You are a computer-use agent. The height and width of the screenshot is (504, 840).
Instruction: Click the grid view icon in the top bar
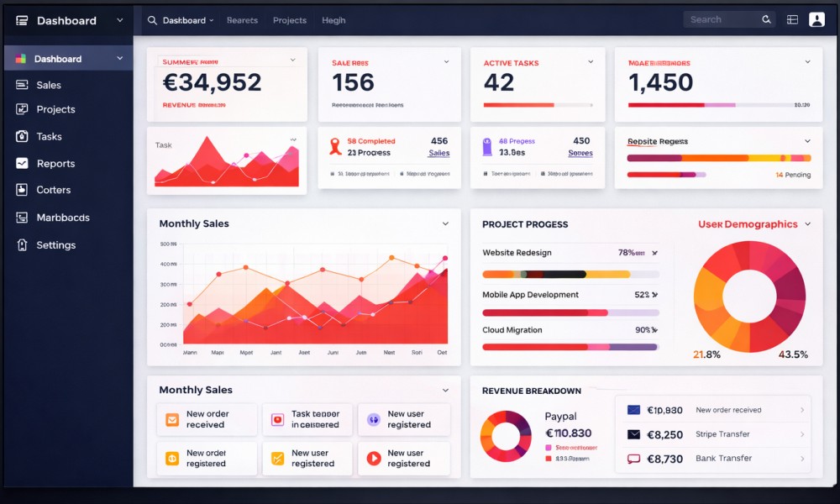pyautogui.click(x=790, y=18)
